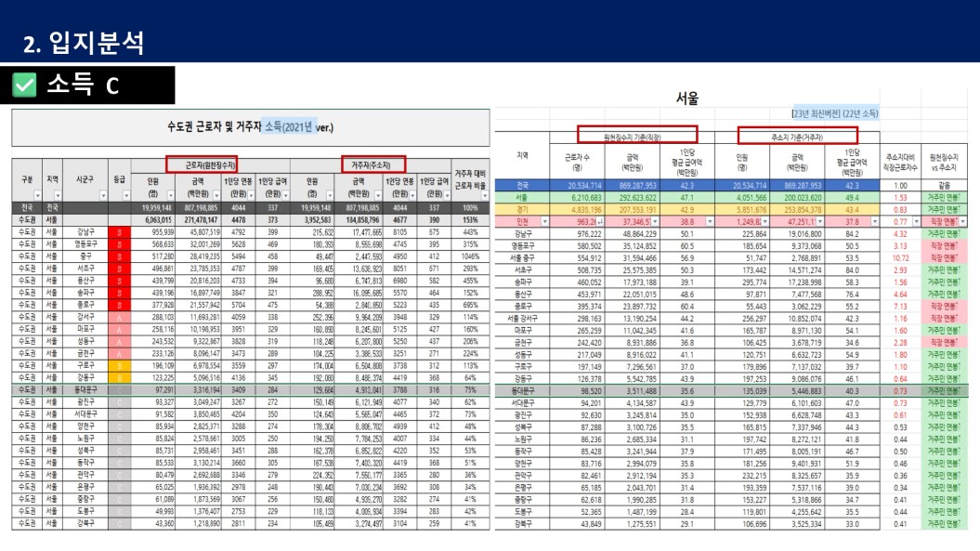Open the 지역 column filter in left table

(x=58, y=196)
